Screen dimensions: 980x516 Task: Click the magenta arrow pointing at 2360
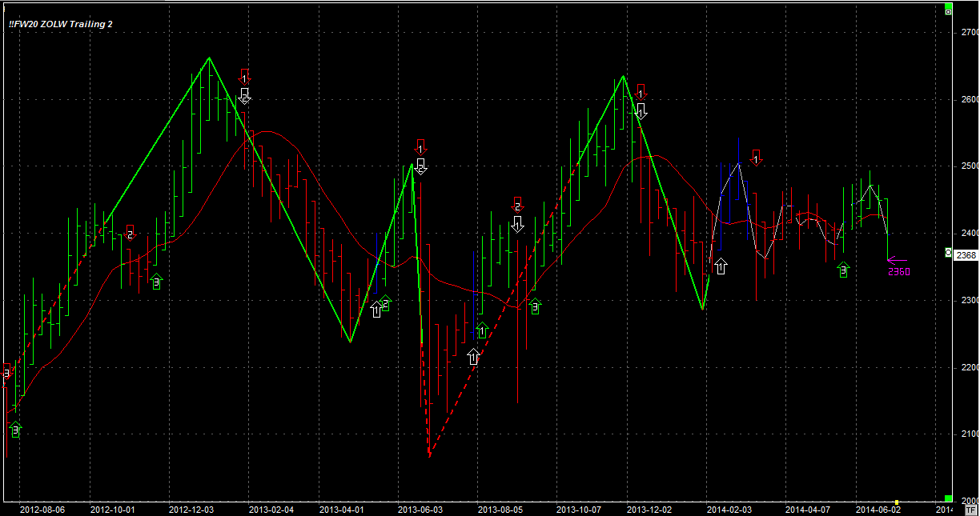coord(897,260)
